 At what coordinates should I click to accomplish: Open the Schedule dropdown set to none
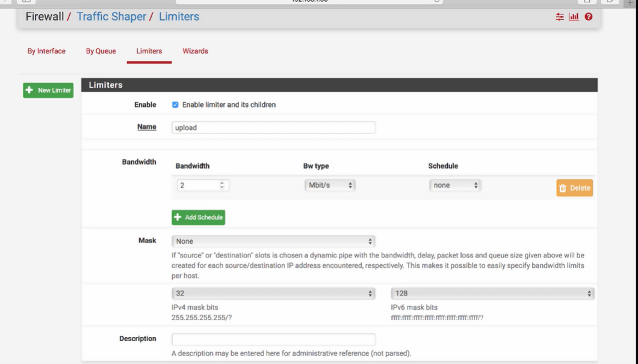(455, 185)
